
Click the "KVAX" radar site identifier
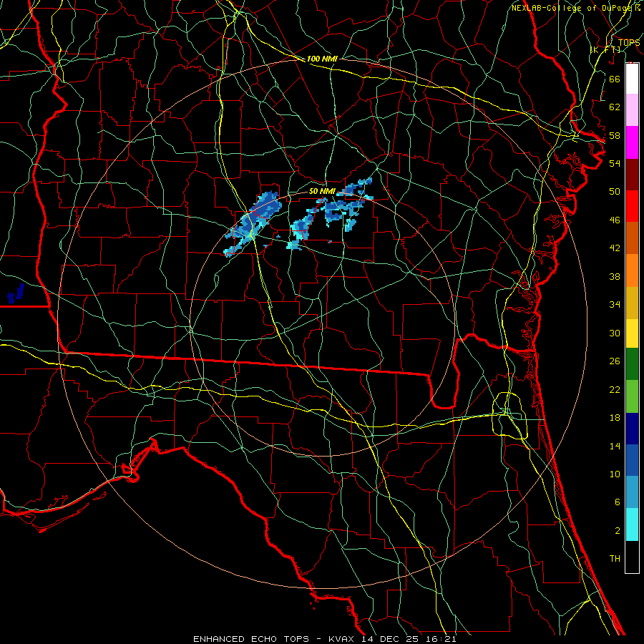pyautogui.click(x=343, y=639)
